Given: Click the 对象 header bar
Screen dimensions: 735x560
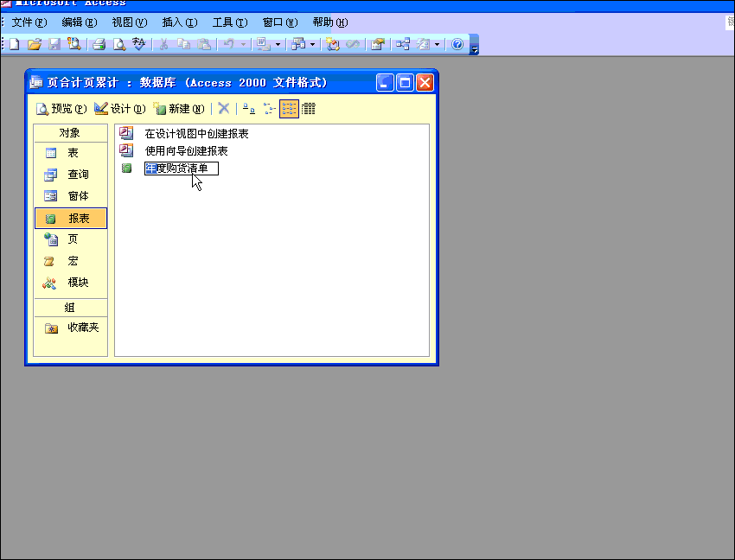Looking at the screenshot, I should click(x=71, y=133).
